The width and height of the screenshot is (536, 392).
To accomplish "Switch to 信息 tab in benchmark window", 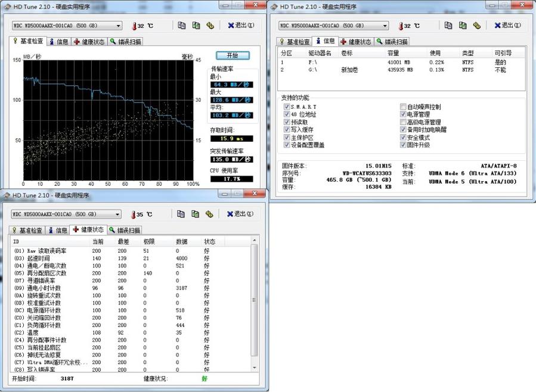I will coord(59,42).
